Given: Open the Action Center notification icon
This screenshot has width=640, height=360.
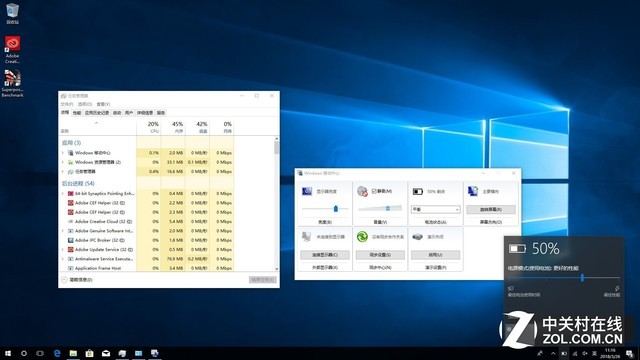Looking at the screenshot, I should tap(630, 353).
